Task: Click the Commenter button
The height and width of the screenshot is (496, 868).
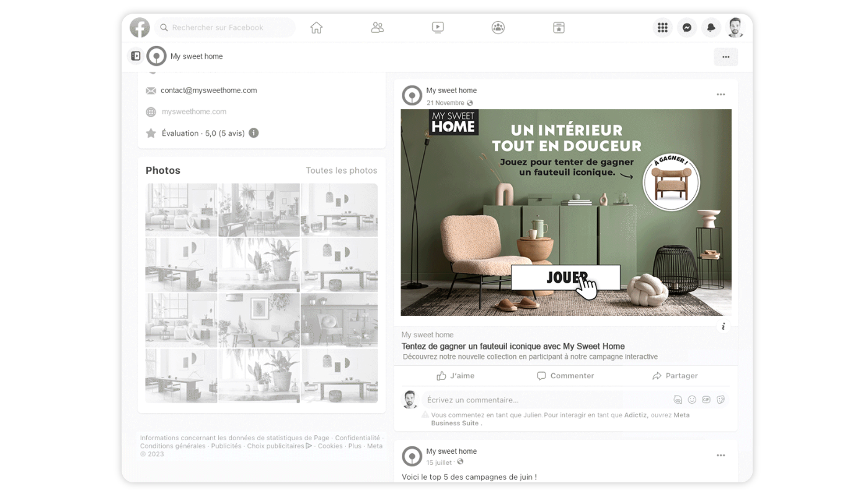Action: click(x=565, y=376)
